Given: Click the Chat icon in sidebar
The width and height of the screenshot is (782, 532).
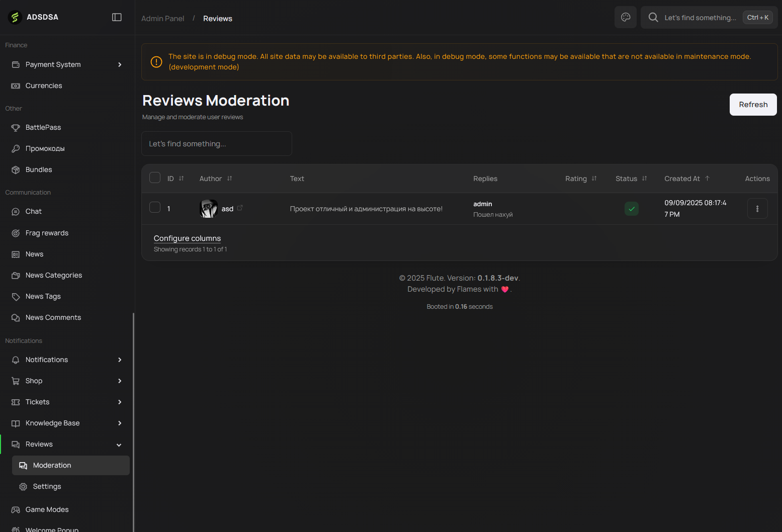Looking at the screenshot, I should click(16, 211).
